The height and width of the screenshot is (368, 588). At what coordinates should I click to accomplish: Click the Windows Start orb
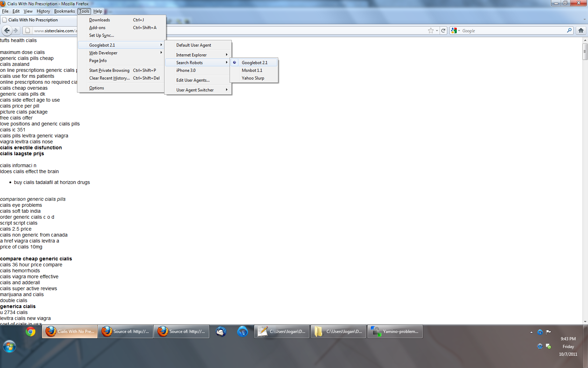click(9, 347)
